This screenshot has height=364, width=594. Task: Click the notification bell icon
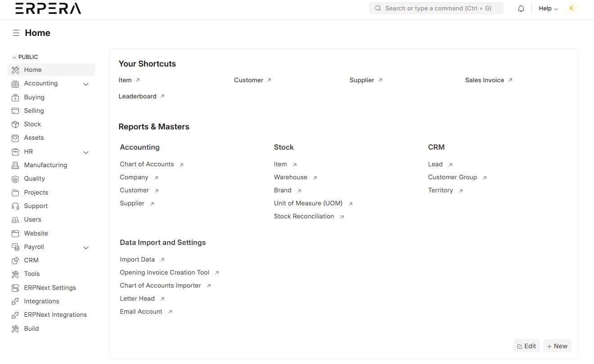[521, 8]
